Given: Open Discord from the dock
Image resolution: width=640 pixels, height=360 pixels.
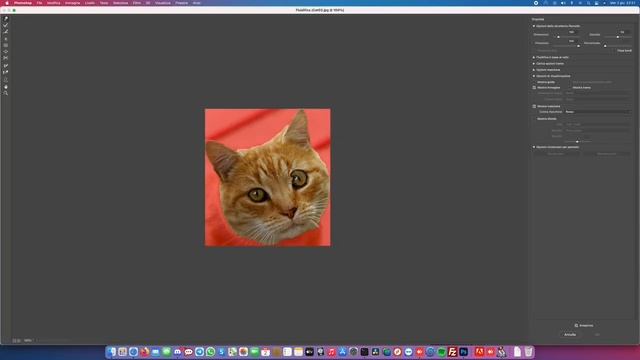Looking at the screenshot, I should pyautogui.click(x=178, y=352).
